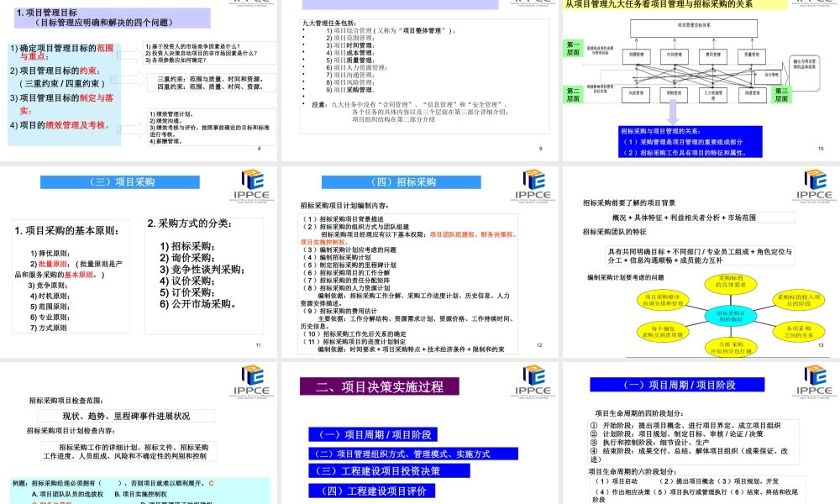Click the （四）招标采购 blue header
This screenshot has height=504, width=840.
pos(402,182)
